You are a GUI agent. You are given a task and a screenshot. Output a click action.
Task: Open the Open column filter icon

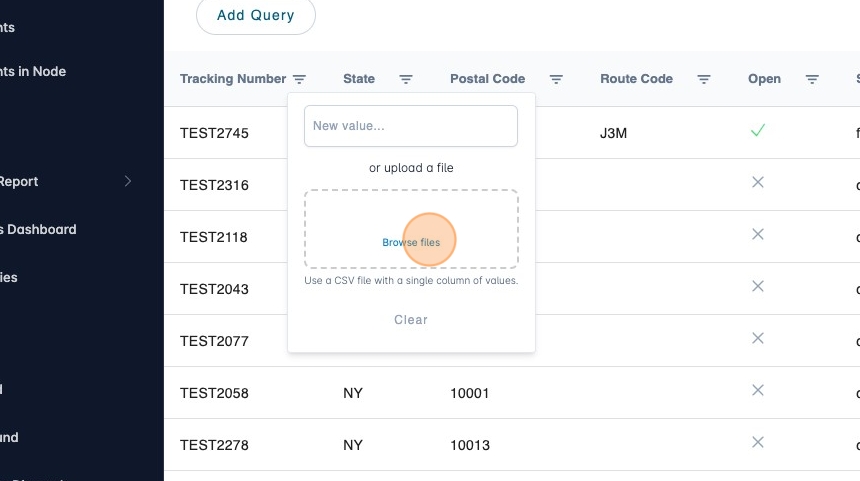[x=812, y=79]
